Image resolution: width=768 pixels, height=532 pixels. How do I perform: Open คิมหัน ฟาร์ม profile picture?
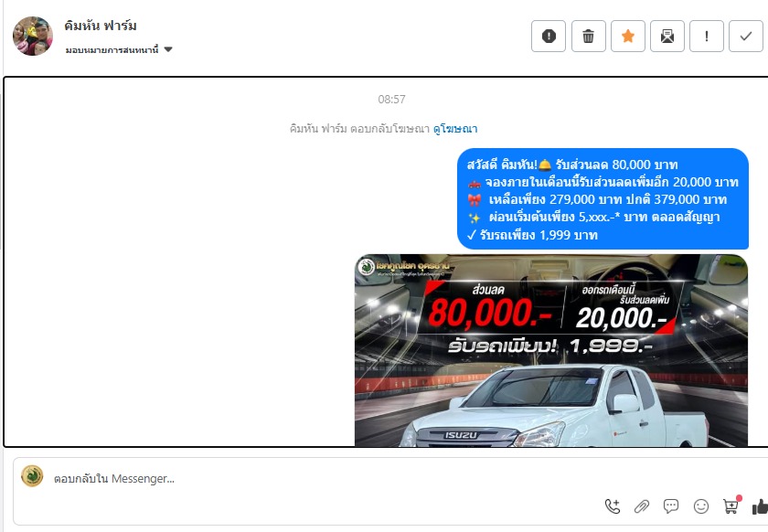coord(32,37)
